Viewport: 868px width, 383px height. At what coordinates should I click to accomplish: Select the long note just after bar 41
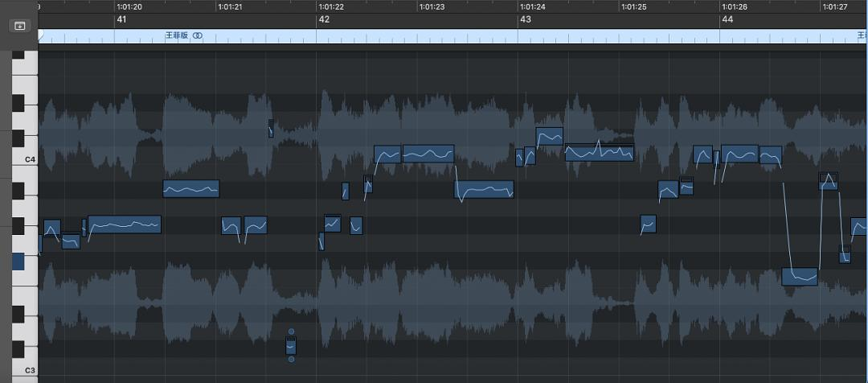point(190,189)
